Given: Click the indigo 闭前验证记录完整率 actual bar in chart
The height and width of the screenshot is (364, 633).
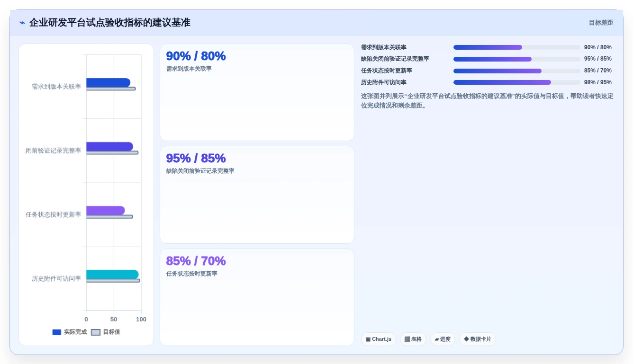Looking at the screenshot, I should coord(109,146).
